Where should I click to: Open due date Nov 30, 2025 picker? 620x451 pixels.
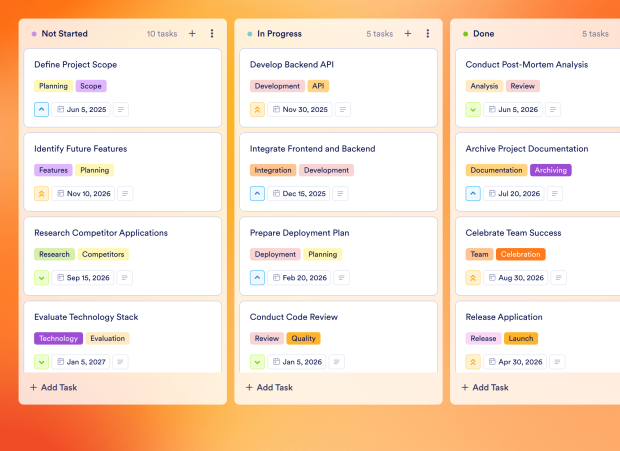point(300,109)
